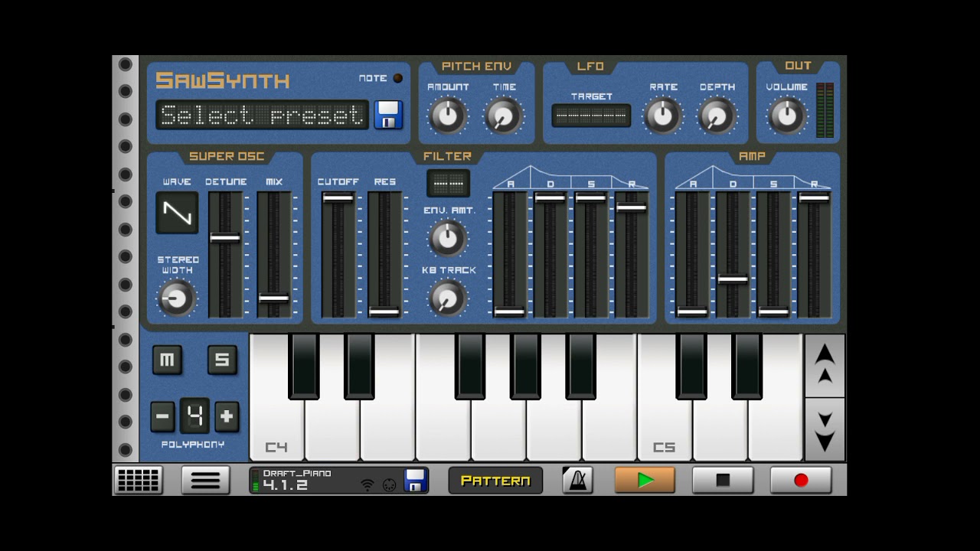Image resolution: width=980 pixels, height=551 pixels.
Task: Click the MIDI connector icon
Action: click(x=389, y=484)
